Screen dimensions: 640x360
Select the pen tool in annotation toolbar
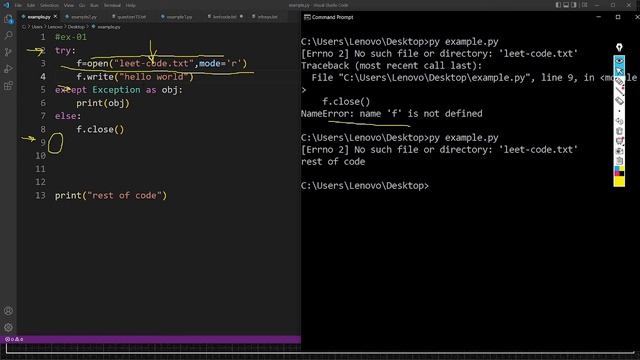coord(619,82)
